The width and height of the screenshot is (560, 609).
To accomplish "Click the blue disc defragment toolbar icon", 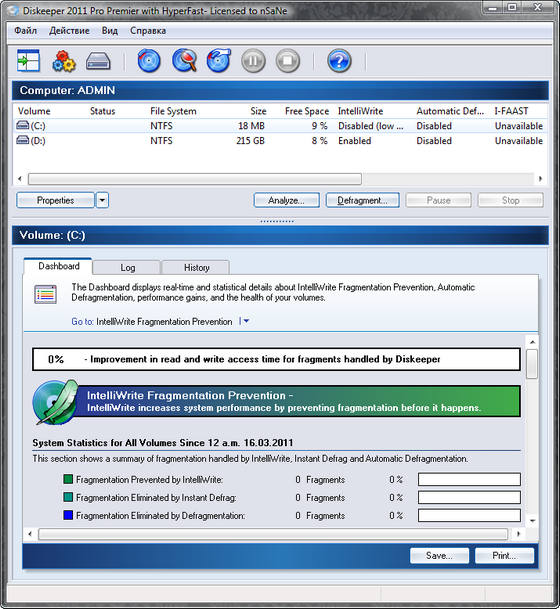I will pyautogui.click(x=149, y=61).
